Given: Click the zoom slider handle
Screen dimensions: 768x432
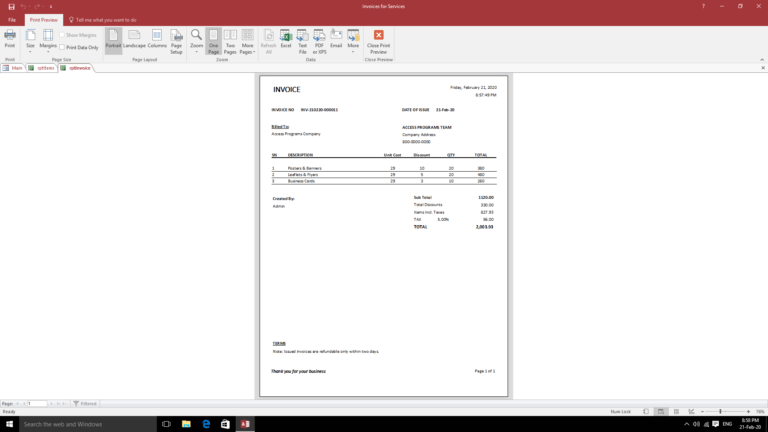Looking at the screenshot, I should 720,412.
